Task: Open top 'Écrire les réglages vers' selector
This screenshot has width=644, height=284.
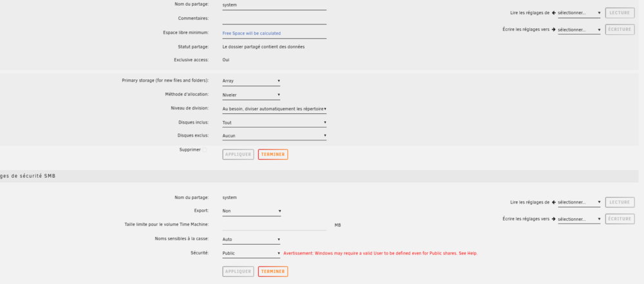Action: [x=579, y=30]
